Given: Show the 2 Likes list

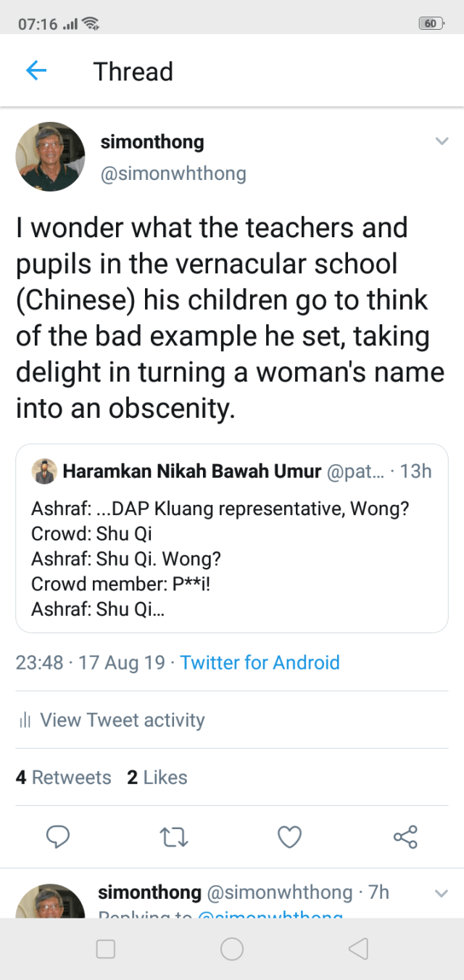Looking at the screenshot, I should pyautogui.click(x=157, y=778).
